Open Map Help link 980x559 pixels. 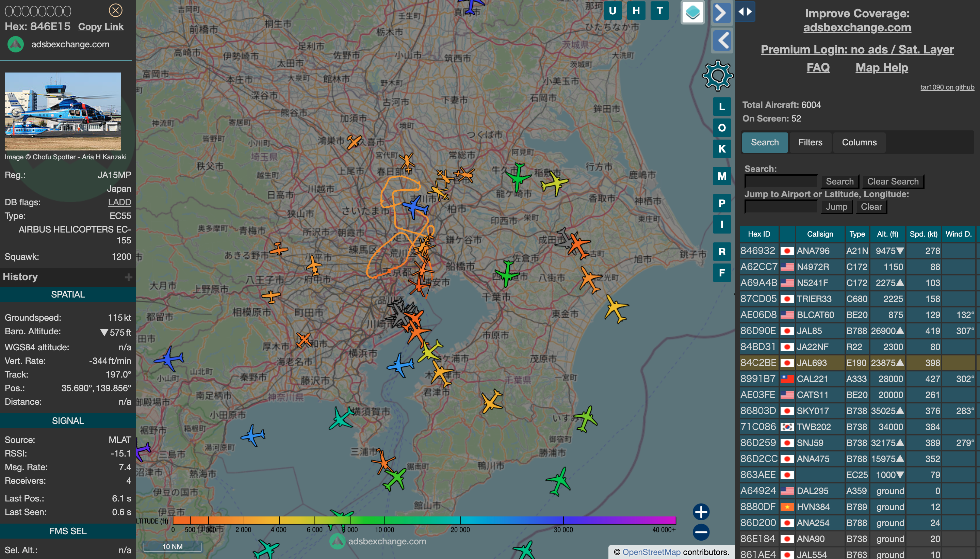[881, 67]
